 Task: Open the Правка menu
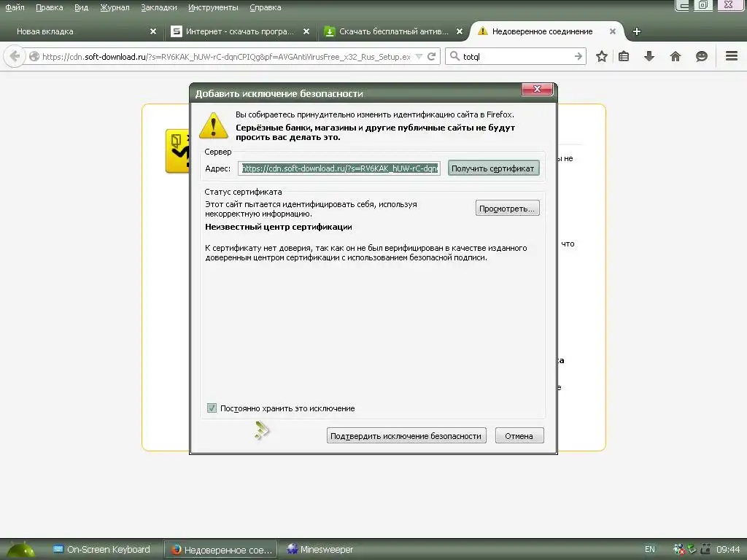[49, 7]
